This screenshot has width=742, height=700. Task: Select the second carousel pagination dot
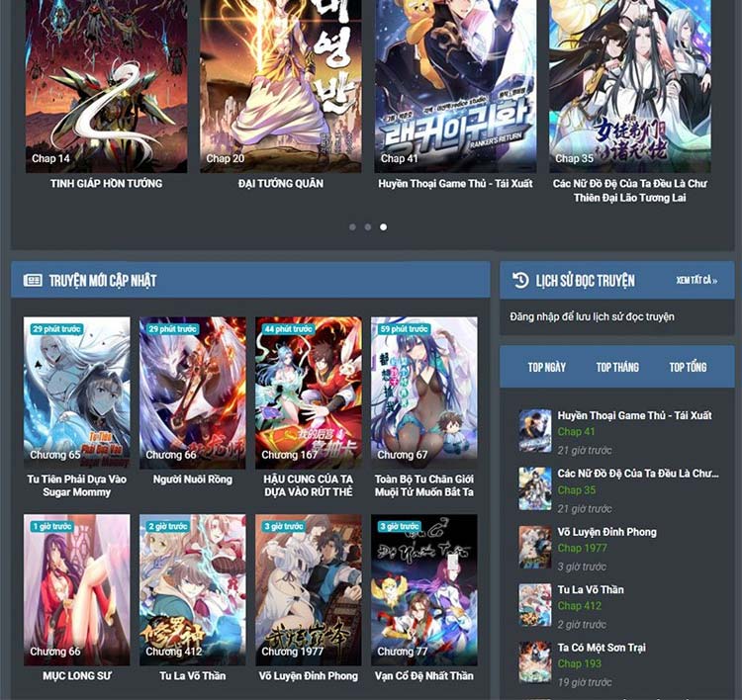[x=368, y=227]
